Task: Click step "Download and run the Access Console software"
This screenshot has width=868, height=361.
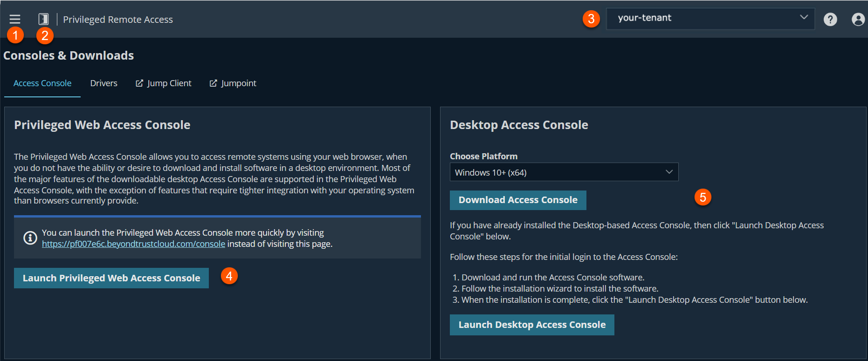Action: (x=553, y=277)
